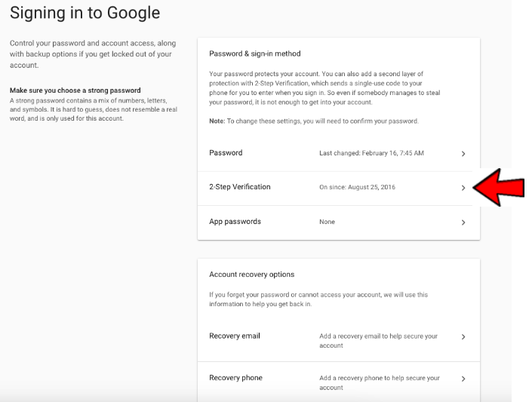
Task: Click 'Control your password and account access' paragraph
Action: coord(93,54)
